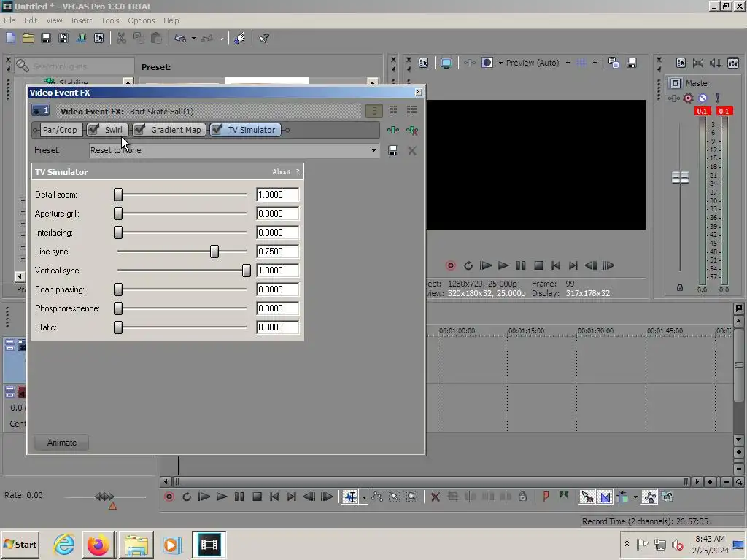Click the Record button in the bottom transport bar
This screenshot has height=560, width=747.
click(169, 497)
